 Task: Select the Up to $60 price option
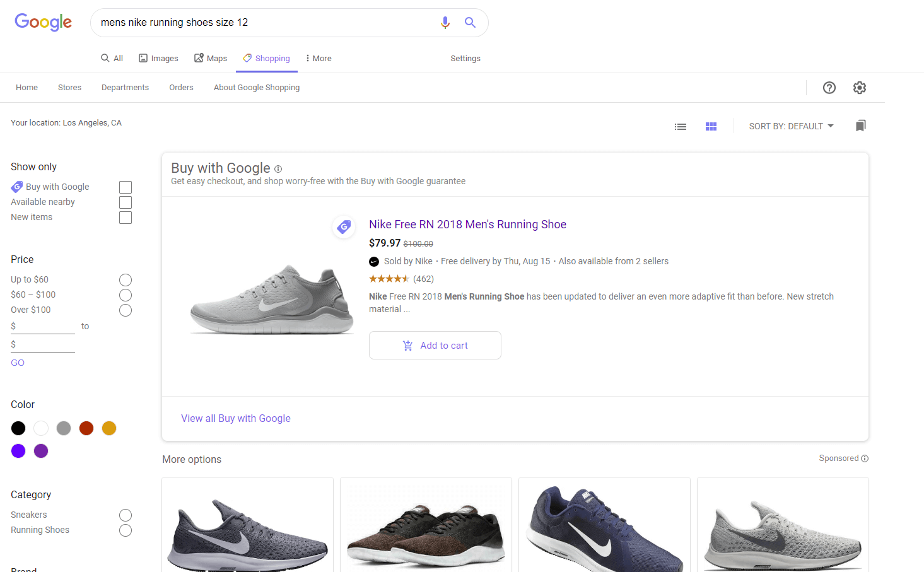click(126, 280)
